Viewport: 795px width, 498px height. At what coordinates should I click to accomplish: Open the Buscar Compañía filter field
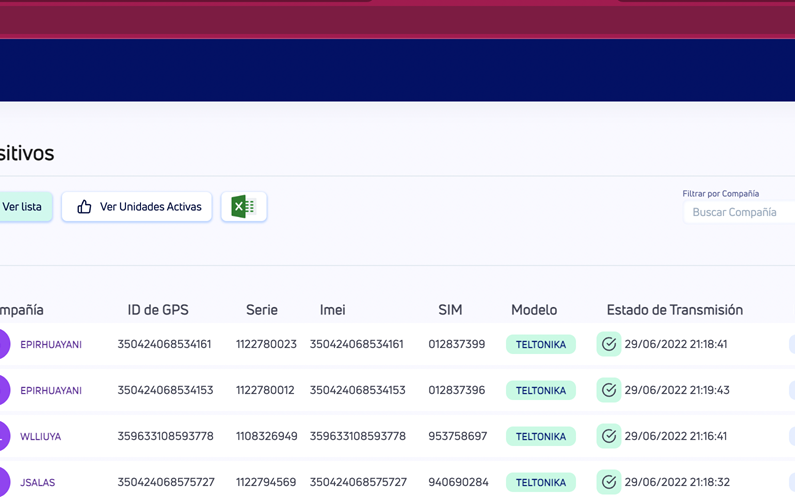coord(738,212)
